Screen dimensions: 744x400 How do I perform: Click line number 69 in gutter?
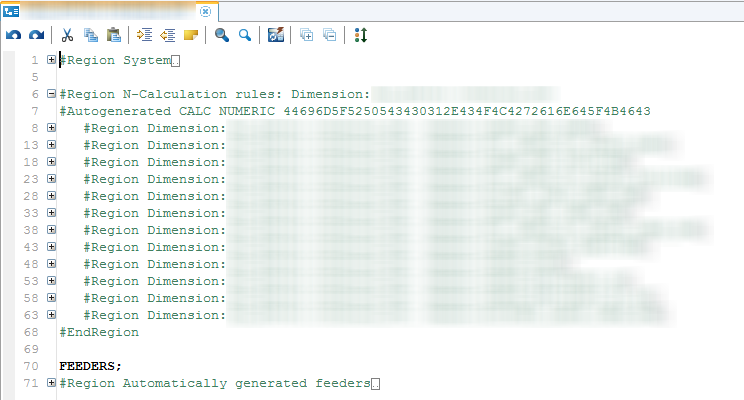[31, 349]
